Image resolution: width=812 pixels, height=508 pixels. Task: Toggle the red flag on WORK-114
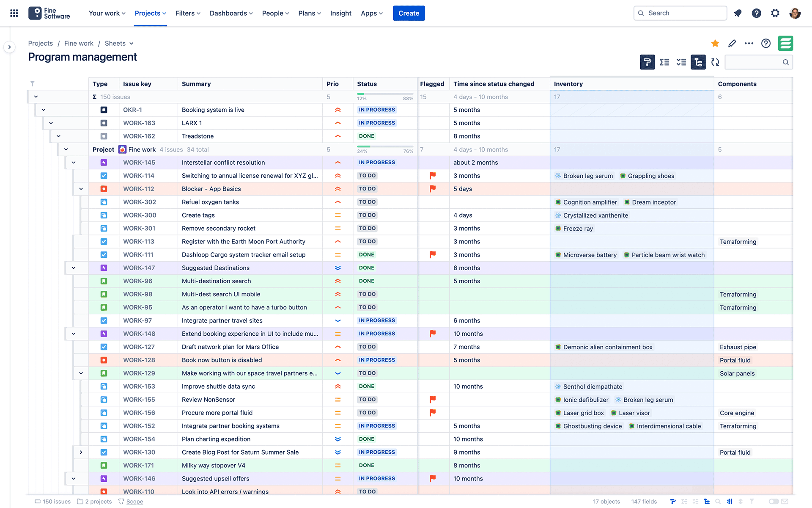coord(432,175)
